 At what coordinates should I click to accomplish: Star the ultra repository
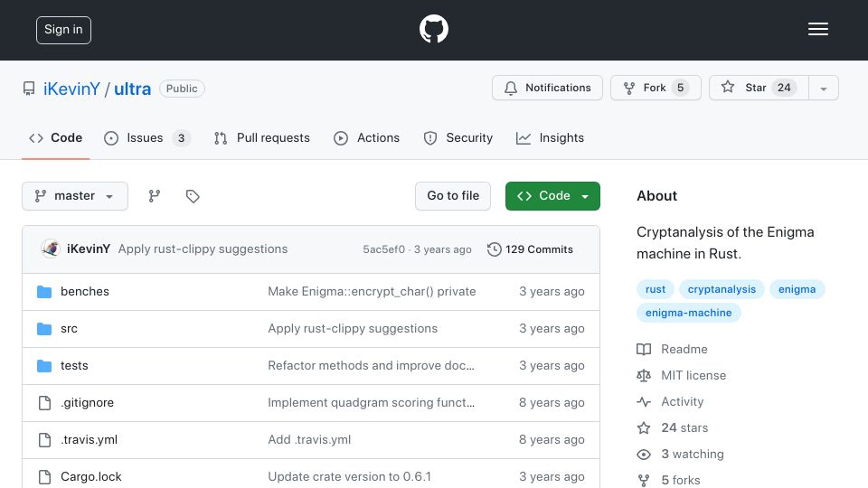tap(759, 88)
